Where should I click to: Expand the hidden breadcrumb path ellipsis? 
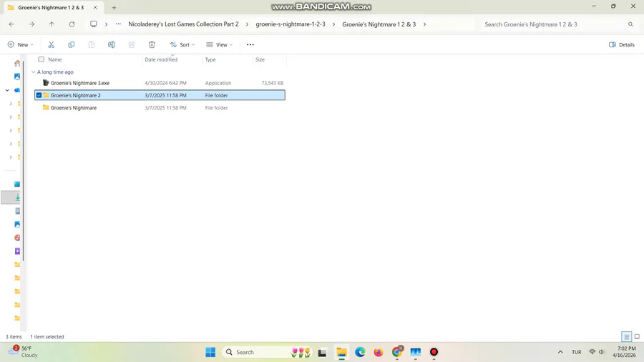pos(118,24)
